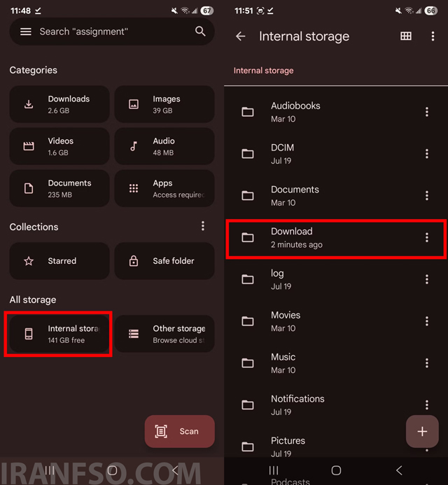Image resolution: width=448 pixels, height=485 pixels.
Task: Open the hamburger navigation menu
Action: tap(26, 31)
